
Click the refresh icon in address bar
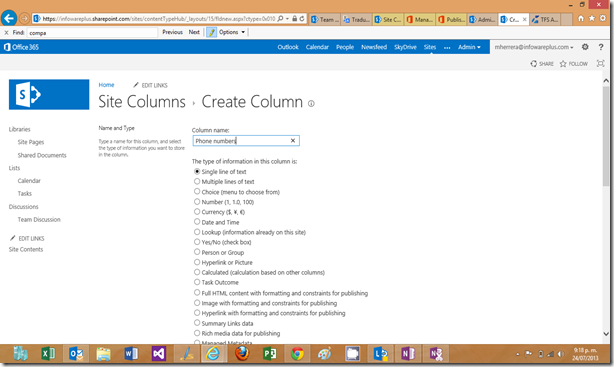(x=302, y=18)
